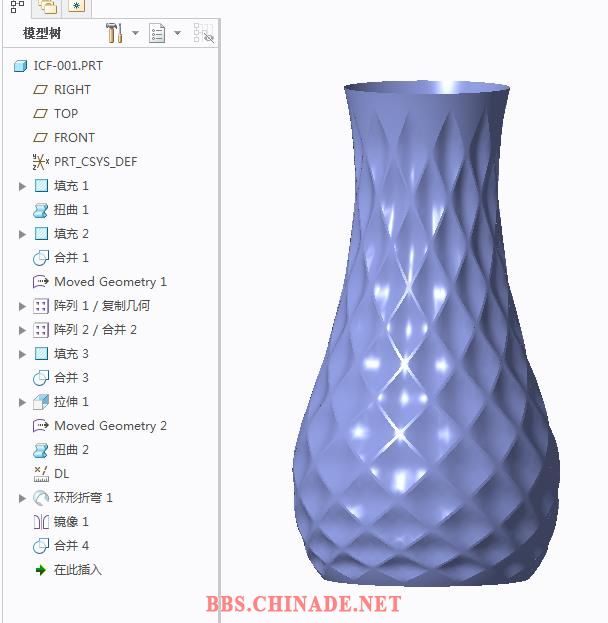The image size is (608, 623).
Task: Expand the 阵列 1 / 复制几何 pattern node
Action: [22, 306]
